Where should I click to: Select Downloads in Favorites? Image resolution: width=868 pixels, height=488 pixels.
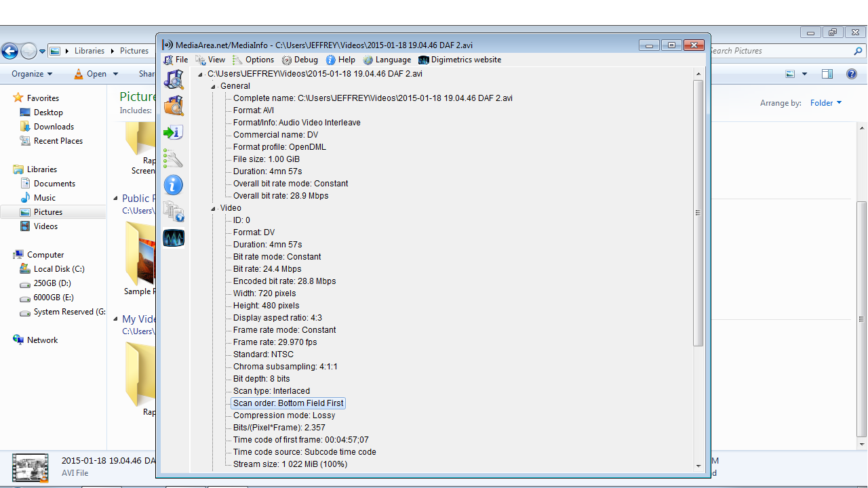coord(54,127)
